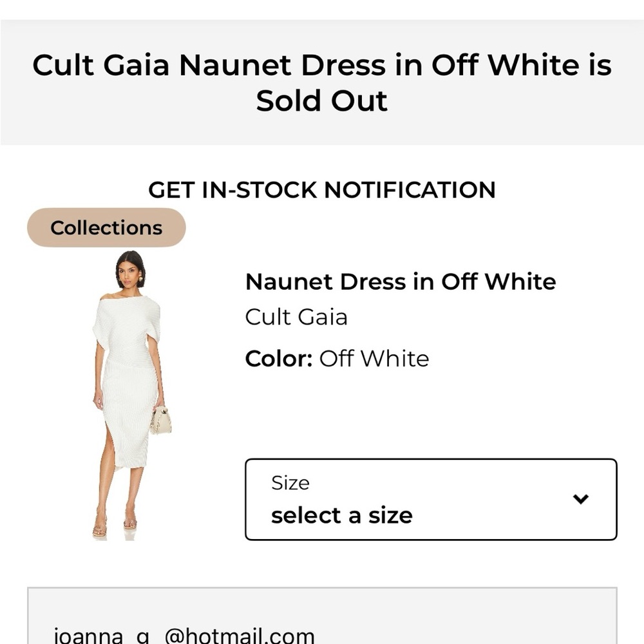Click the "Size" label inside the selector box
644x644 pixels.
(289, 482)
